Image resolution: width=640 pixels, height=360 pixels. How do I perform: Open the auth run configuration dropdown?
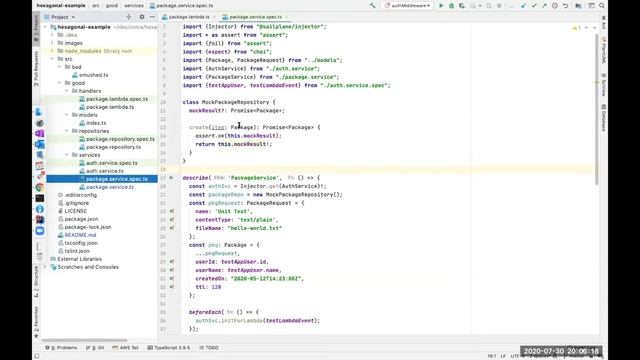pos(407,6)
